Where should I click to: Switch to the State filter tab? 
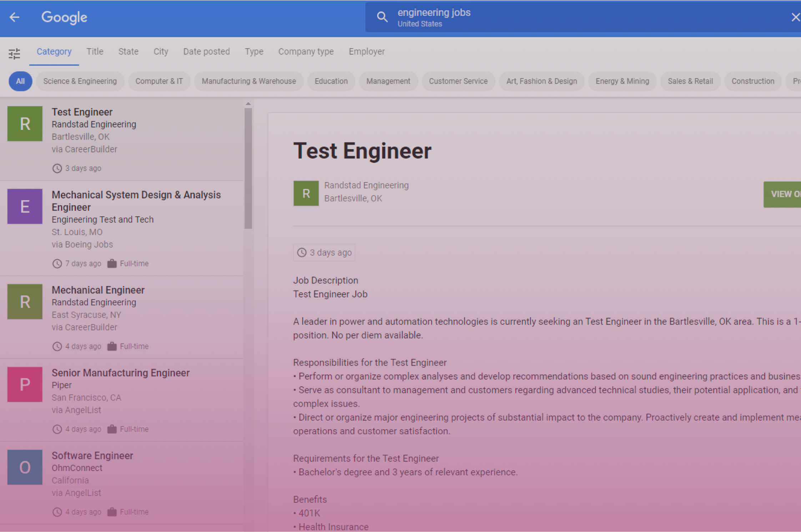point(128,51)
